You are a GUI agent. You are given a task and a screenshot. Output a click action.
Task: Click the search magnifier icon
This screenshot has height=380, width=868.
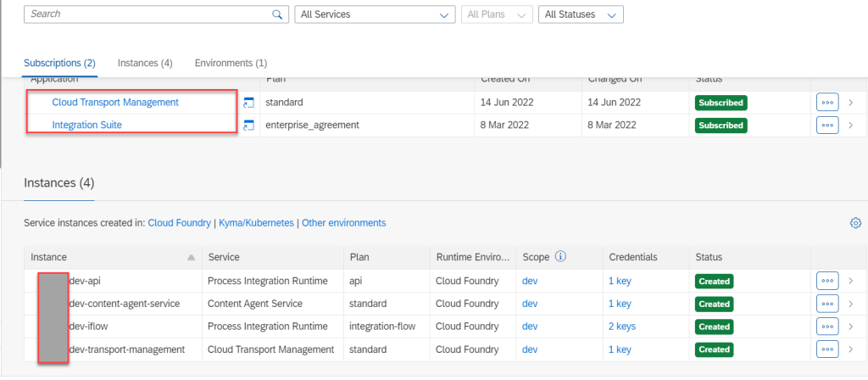pos(276,14)
